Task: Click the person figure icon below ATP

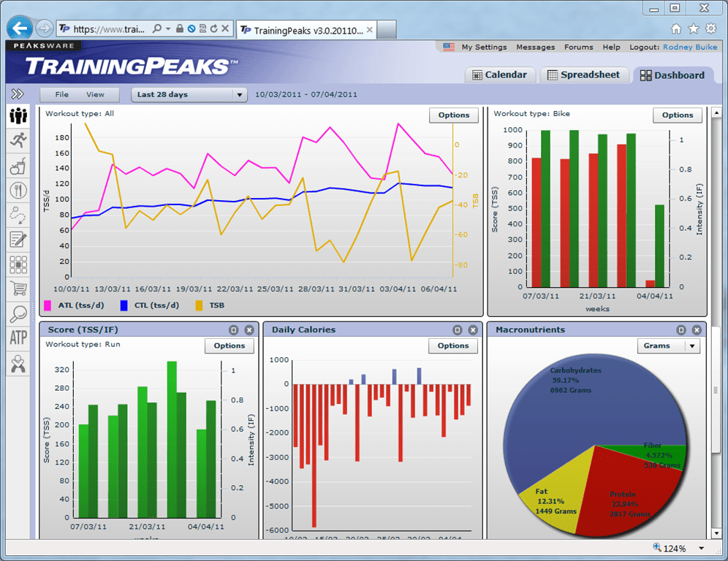Action: pyautogui.click(x=18, y=365)
